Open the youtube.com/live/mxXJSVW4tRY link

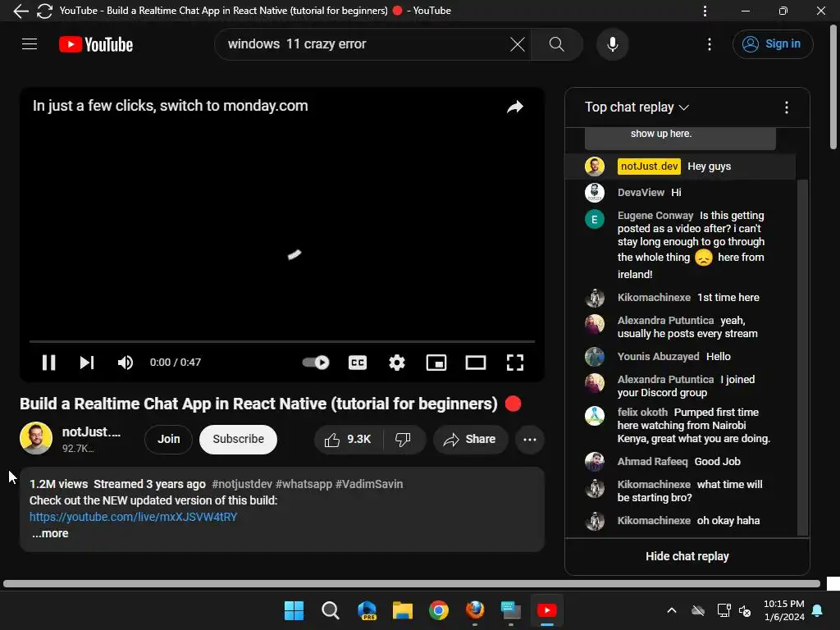[x=133, y=517]
